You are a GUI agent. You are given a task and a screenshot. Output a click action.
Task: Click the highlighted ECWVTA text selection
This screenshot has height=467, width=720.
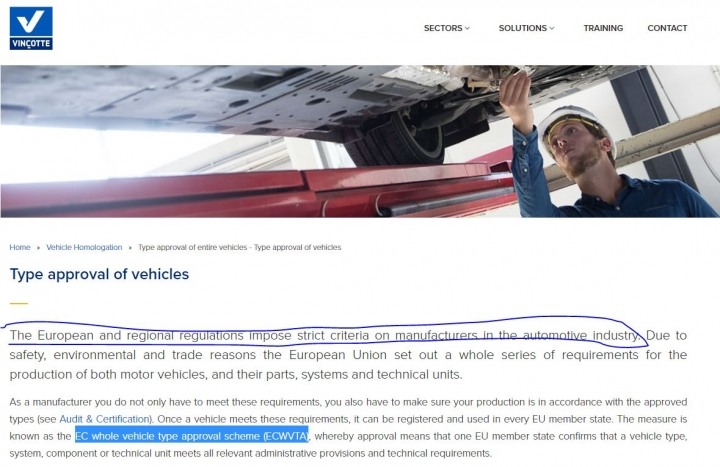(191, 436)
